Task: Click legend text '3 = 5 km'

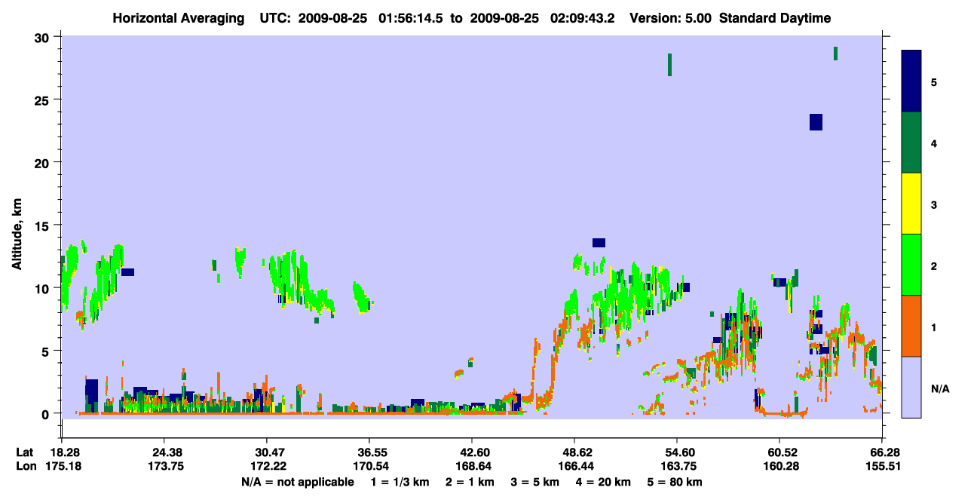Action: pyautogui.click(x=534, y=481)
